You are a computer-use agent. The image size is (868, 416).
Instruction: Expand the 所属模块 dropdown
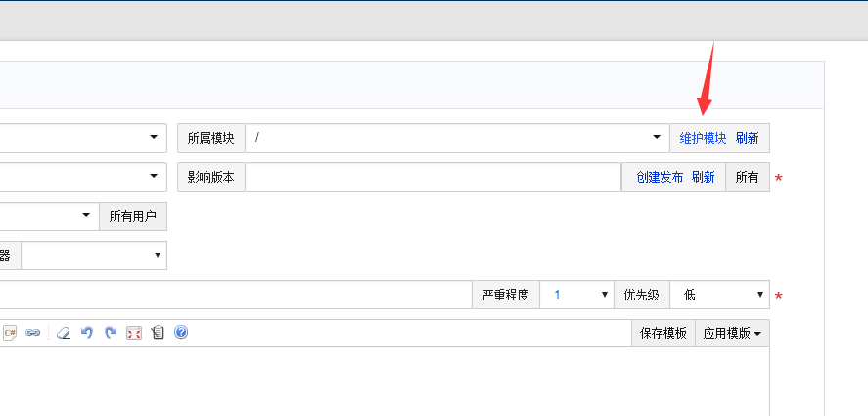pos(456,138)
